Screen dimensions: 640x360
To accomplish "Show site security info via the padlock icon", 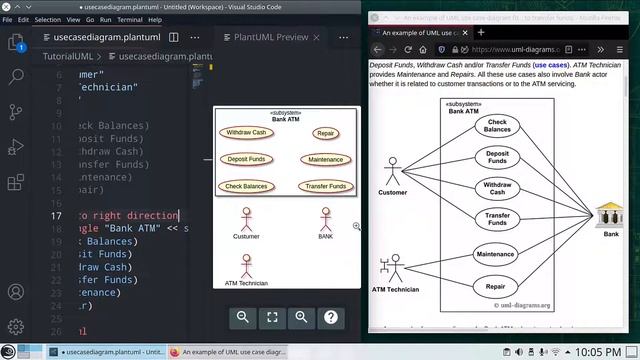I will (x=455, y=49).
